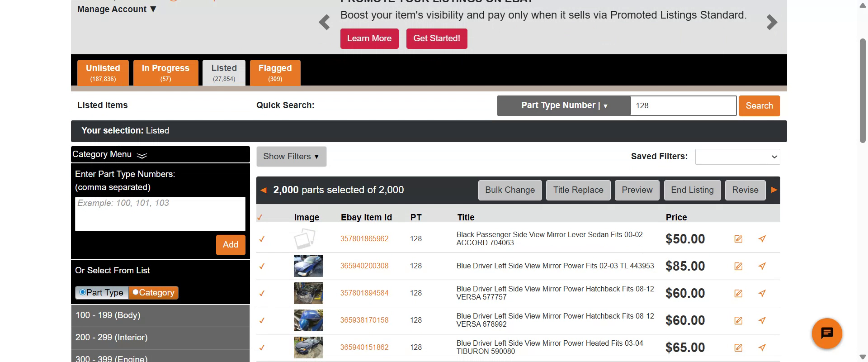
Task: Click the send arrow icon on the $85.00 row
Action: coord(762,266)
